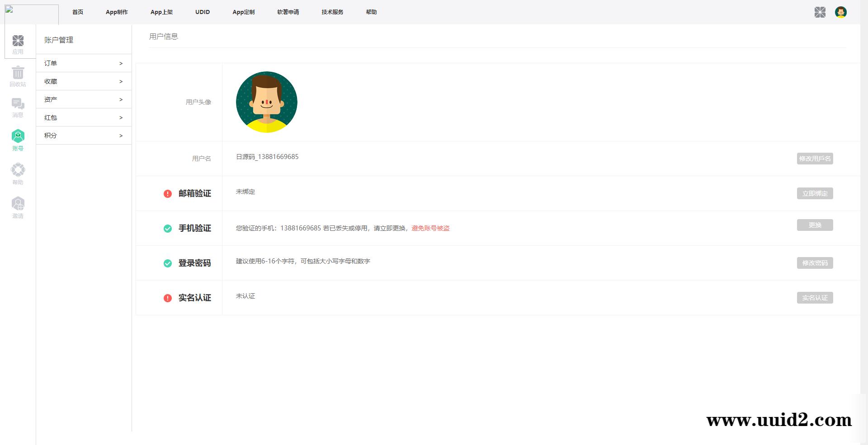The width and height of the screenshot is (868, 445).
Task: Click the apps grid icon top right
Action: coord(820,12)
